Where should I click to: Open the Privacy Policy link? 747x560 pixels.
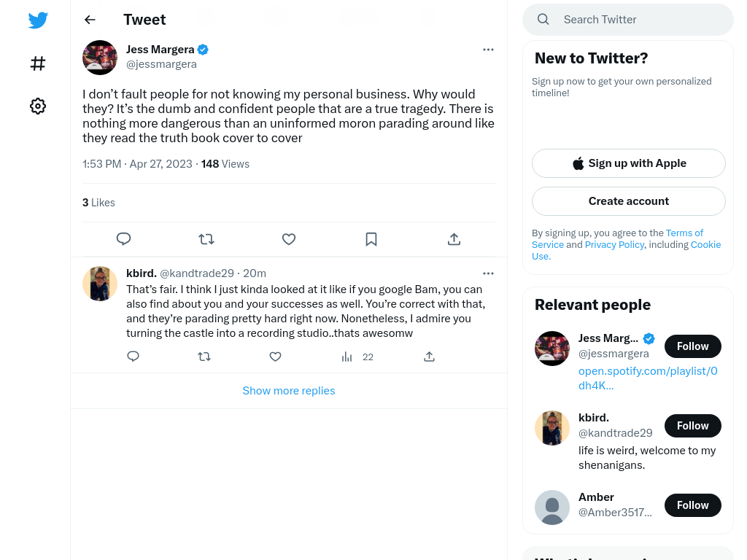(x=614, y=244)
